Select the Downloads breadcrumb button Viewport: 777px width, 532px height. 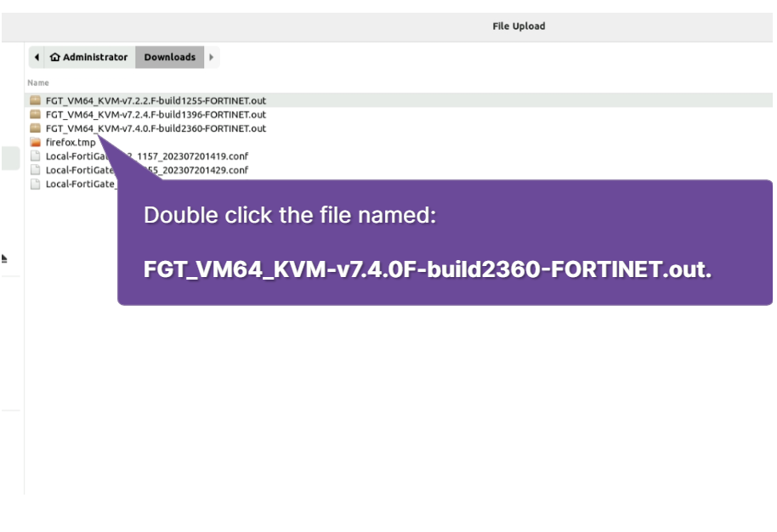pos(169,58)
